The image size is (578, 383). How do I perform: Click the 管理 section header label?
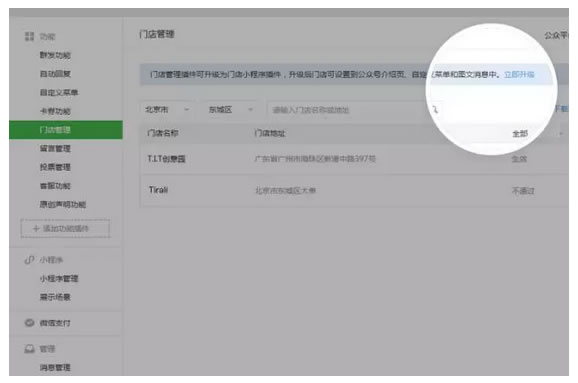pyautogui.click(x=47, y=349)
